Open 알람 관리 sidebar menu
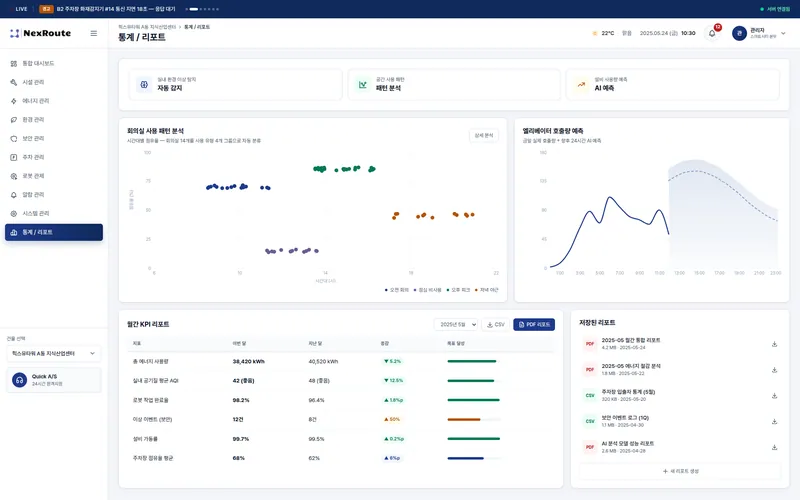The image size is (800, 500). [54, 194]
